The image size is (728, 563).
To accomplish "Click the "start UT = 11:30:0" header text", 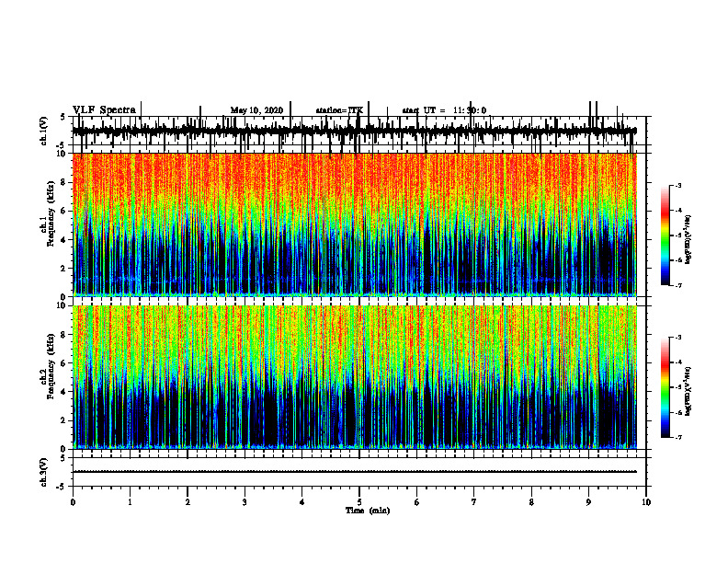I will [x=444, y=110].
